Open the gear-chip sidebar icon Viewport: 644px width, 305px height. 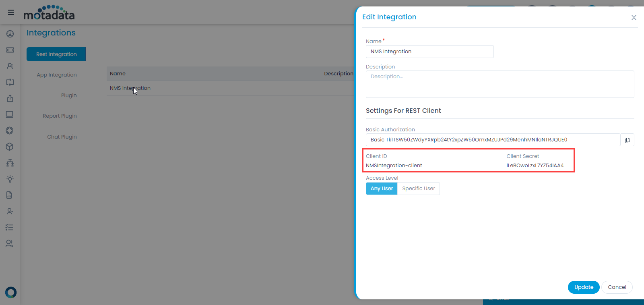click(x=10, y=131)
